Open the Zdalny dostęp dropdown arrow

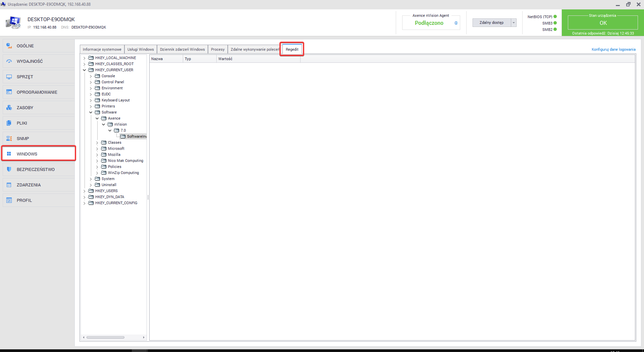click(x=514, y=23)
